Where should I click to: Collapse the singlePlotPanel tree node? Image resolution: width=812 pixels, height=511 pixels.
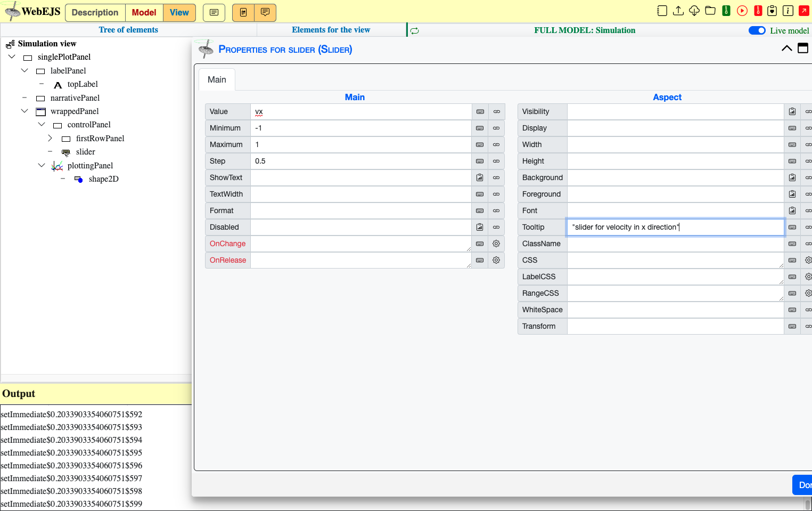(12, 56)
